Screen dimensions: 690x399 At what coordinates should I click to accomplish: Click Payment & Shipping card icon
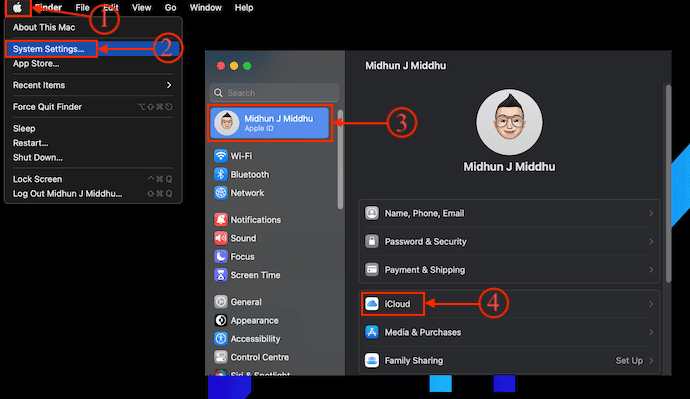[x=372, y=270]
